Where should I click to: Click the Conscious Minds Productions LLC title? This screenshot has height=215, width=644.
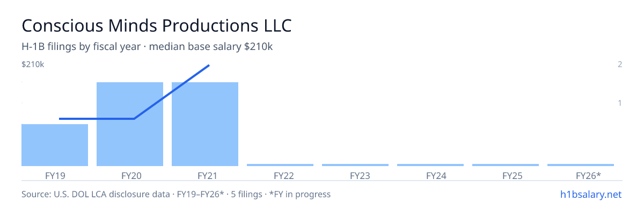click(x=157, y=26)
